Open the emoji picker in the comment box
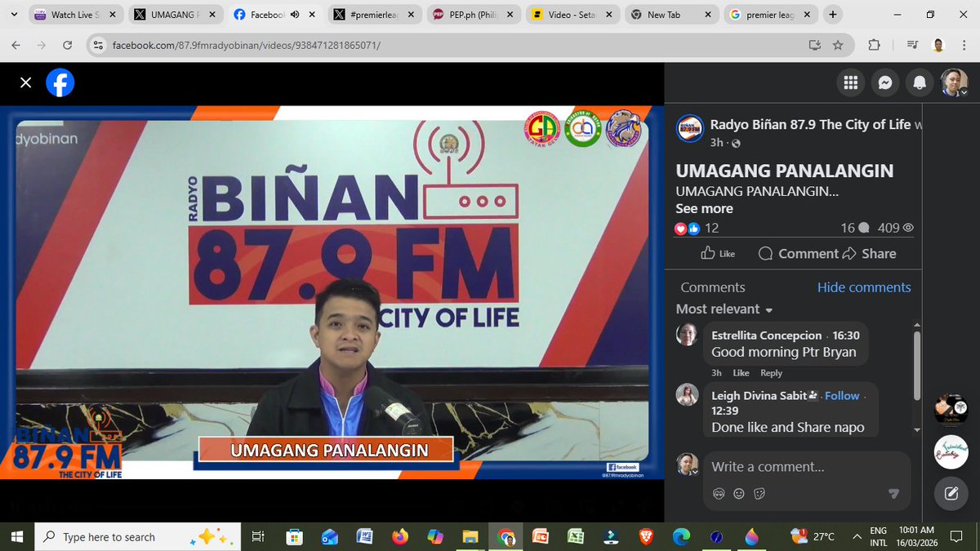 [x=739, y=494]
